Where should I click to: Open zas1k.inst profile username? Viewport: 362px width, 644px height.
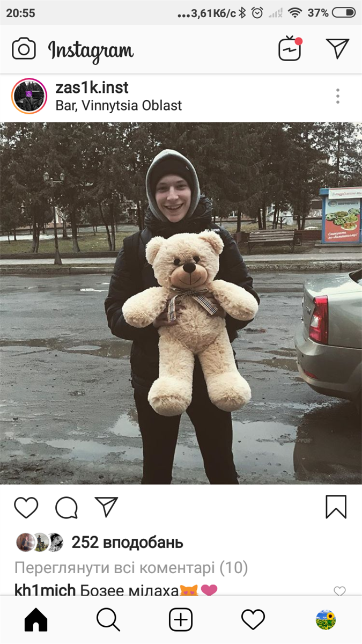pos(92,87)
